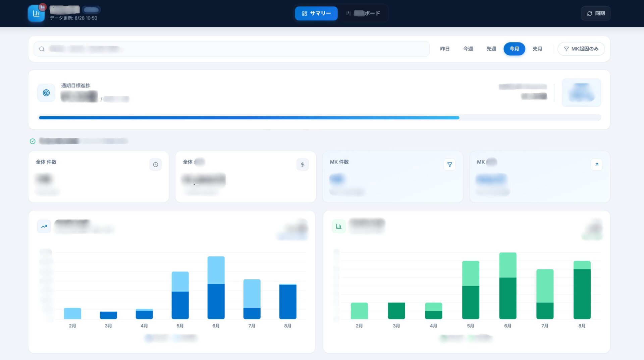Select the 先週 period option
Viewport: 644px width, 360px height.
(491, 49)
